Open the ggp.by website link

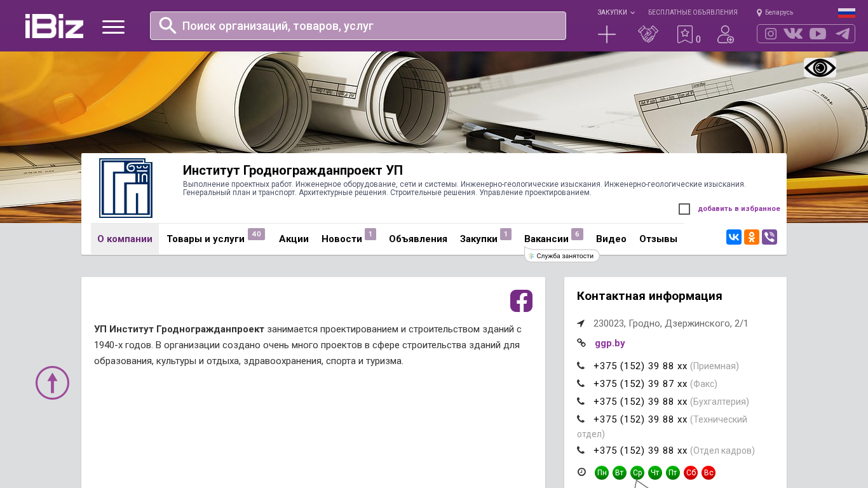tap(610, 343)
